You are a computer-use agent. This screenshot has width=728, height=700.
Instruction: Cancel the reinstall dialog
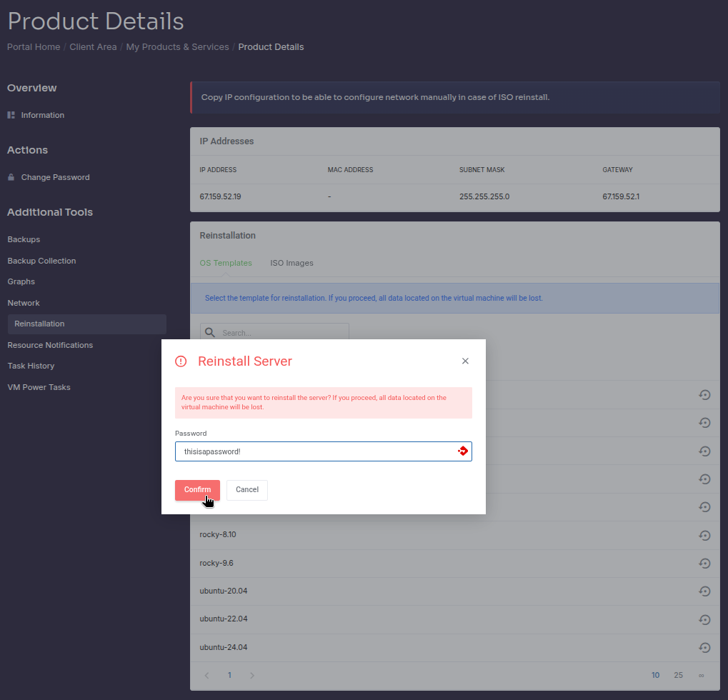coord(247,490)
